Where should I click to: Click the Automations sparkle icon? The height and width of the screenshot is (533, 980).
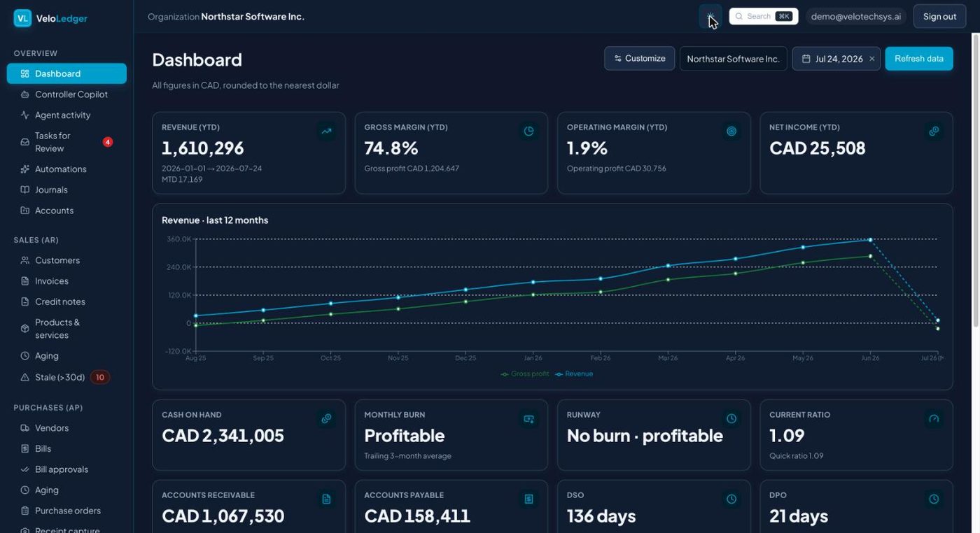pos(25,169)
